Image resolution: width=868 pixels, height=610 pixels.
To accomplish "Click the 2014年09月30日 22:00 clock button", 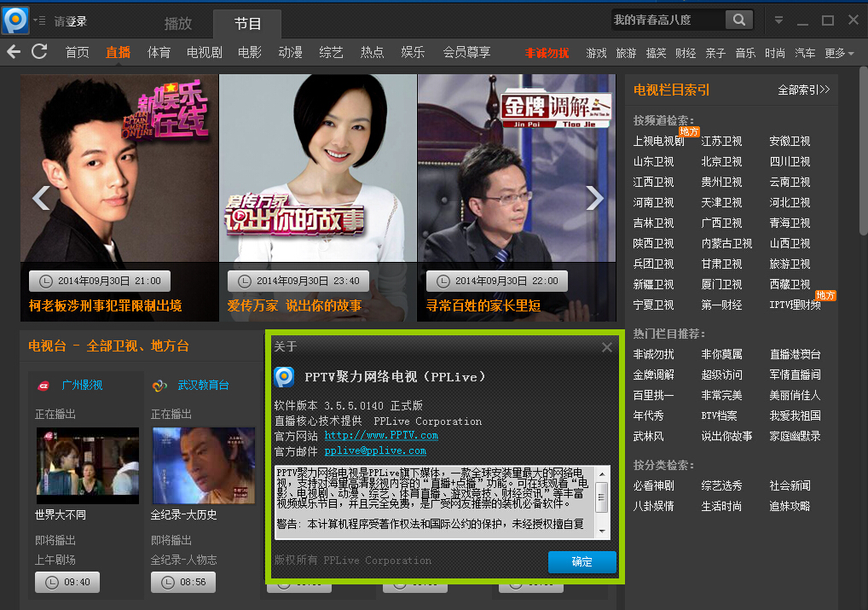I will (x=497, y=282).
